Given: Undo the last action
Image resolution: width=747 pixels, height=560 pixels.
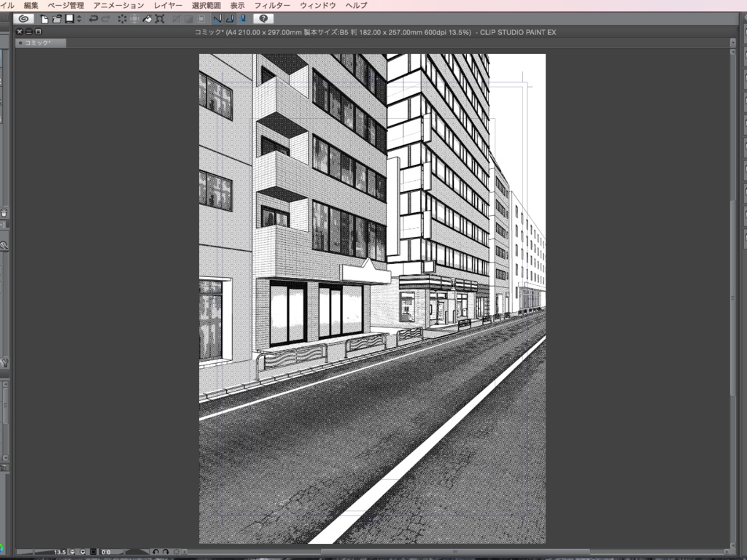Looking at the screenshot, I should click(93, 19).
